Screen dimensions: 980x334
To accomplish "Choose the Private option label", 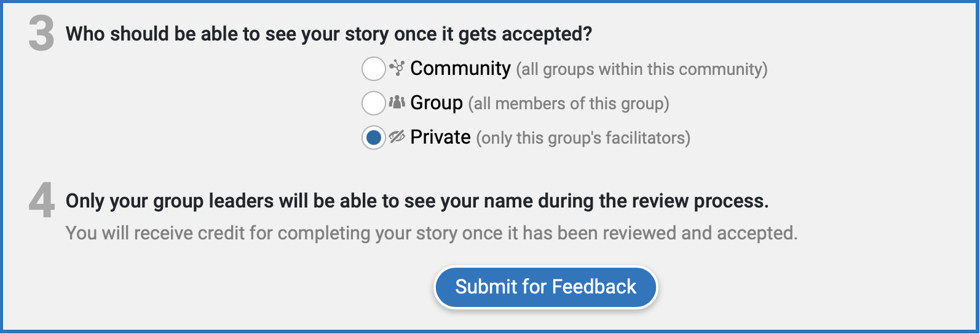I will pyautogui.click(x=440, y=137).
